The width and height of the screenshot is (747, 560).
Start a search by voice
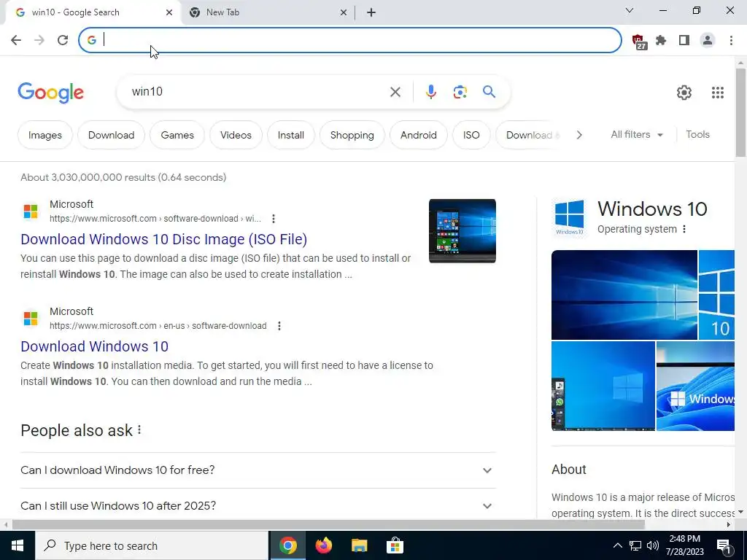(430, 92)
